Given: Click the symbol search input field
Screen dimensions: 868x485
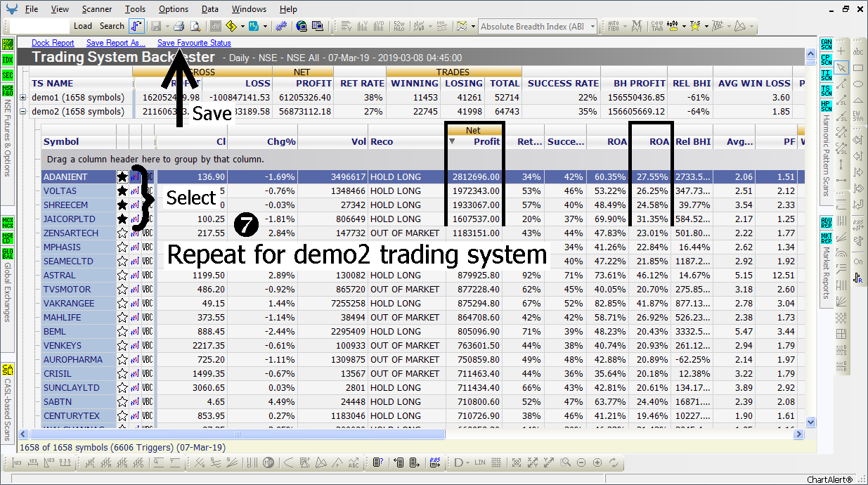Looking at the screenshot, I should tap(40, 26).
